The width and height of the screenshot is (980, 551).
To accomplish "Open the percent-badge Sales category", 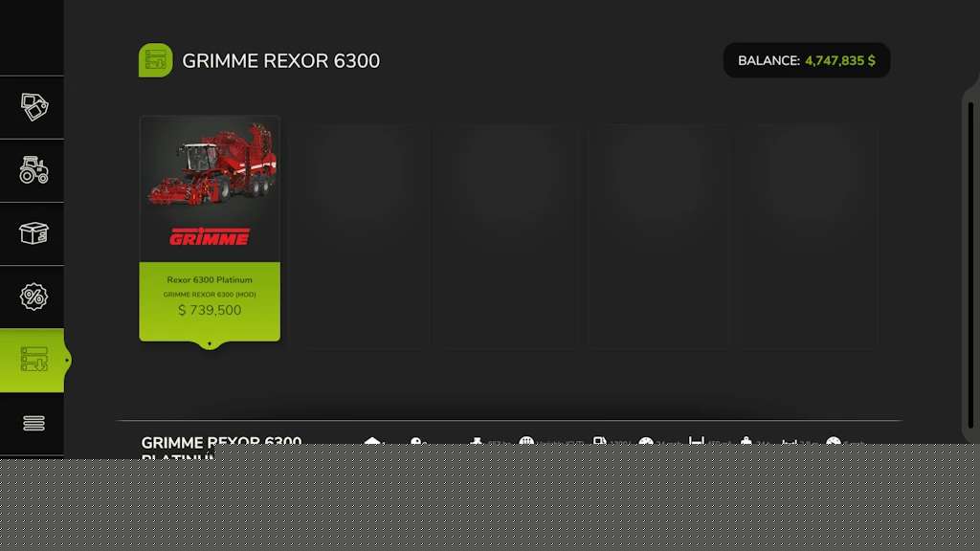I will [33, 297].
